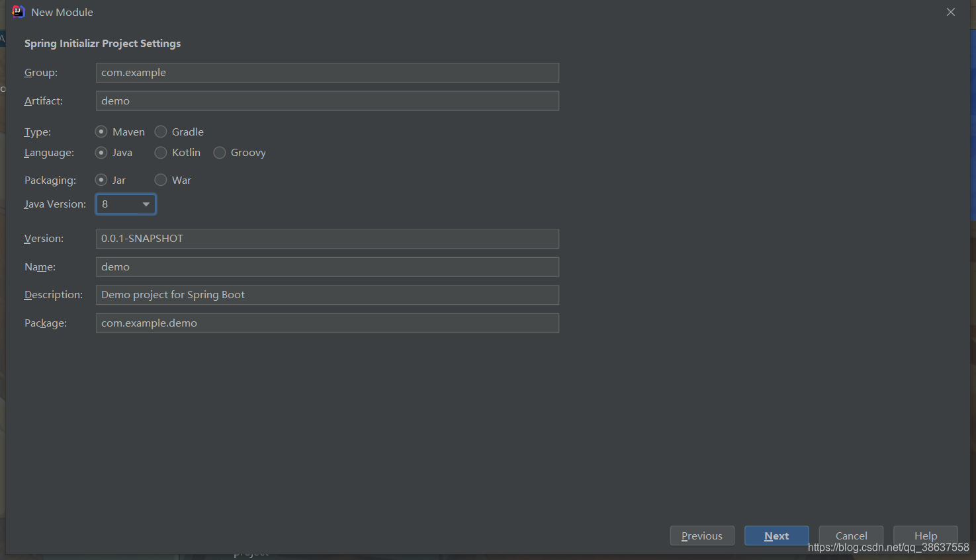
Task: Click the Description label
Action: click(54, 295)
